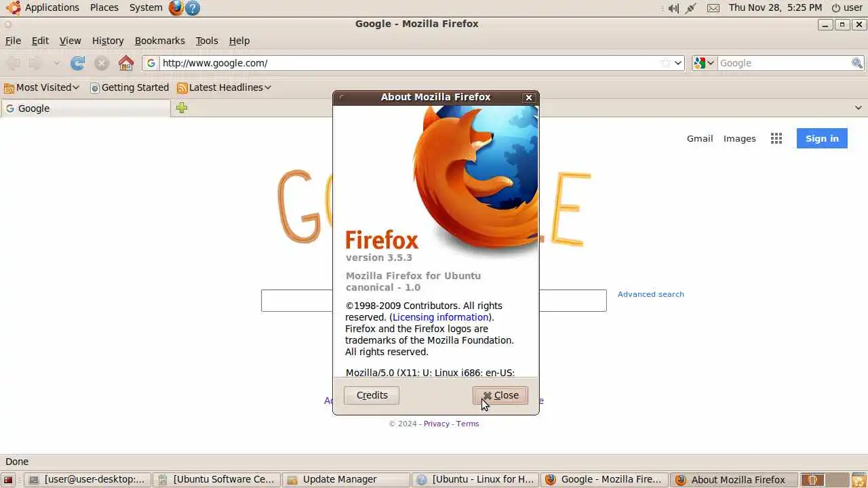Launch Firefox from the top panel icon
The width and height of the screenshot is (868, 488).
tap(176, 7)
